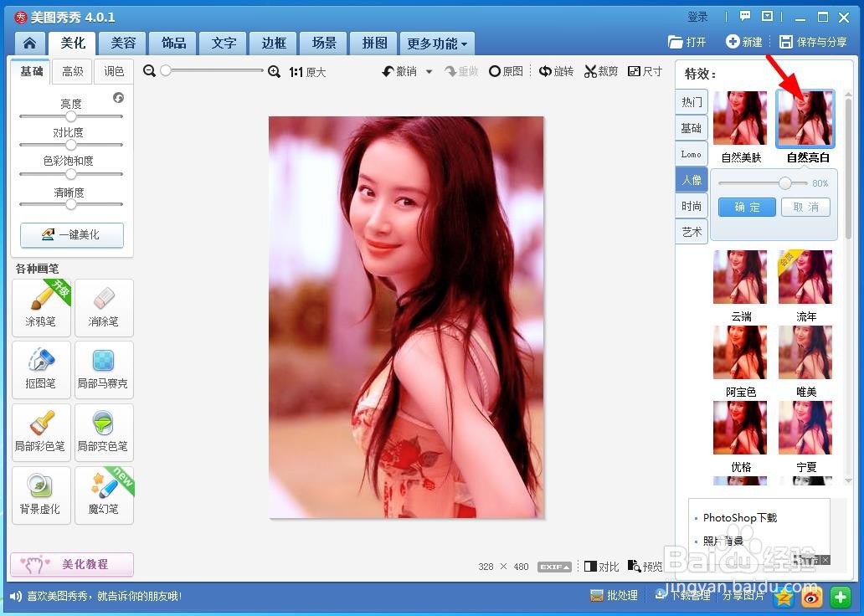Open the 场景 scenes tab

point(324,43)
